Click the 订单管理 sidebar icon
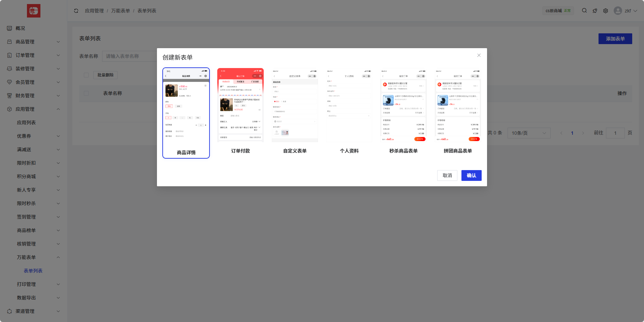 coord(9,55)
